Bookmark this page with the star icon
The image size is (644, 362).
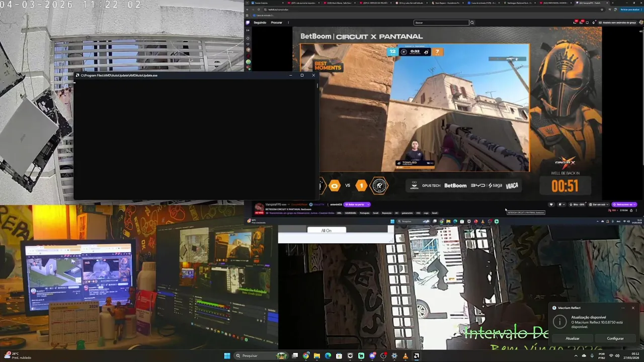(x=602, y=10)
